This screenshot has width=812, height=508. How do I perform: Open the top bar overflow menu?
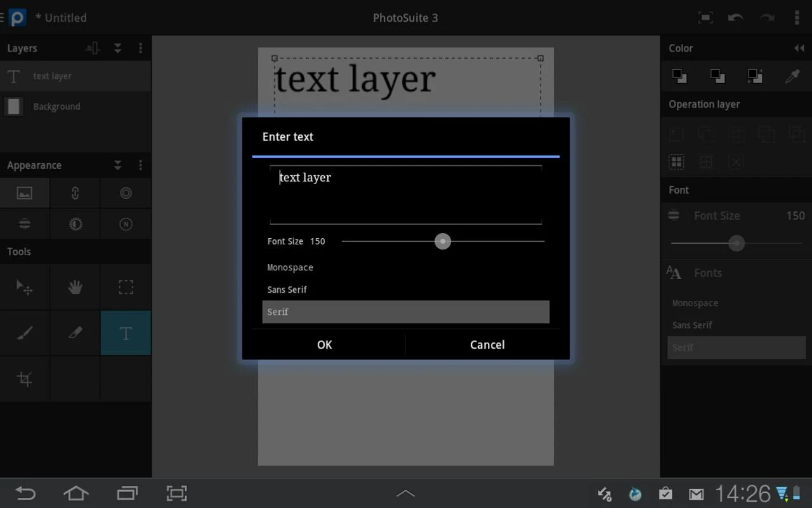point(797,18)
